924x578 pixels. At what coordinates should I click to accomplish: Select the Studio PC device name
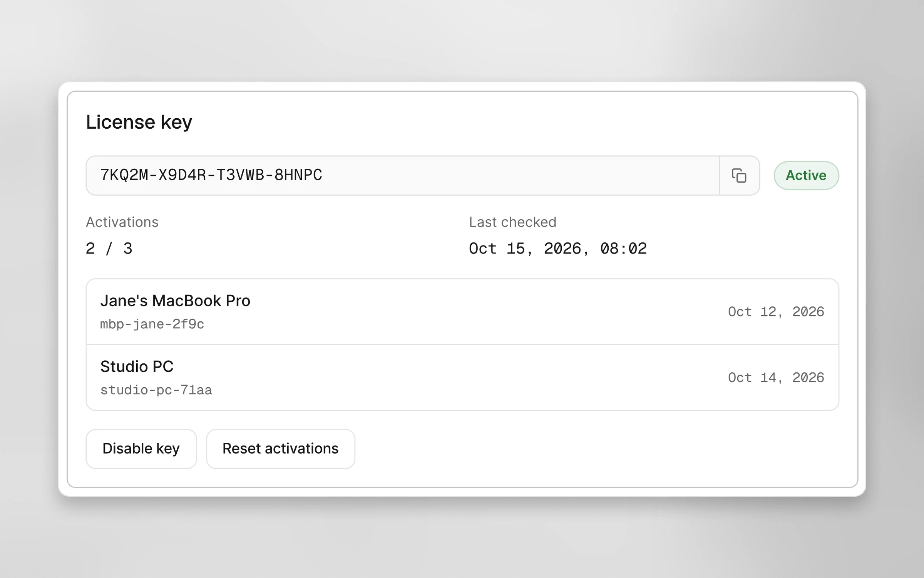click(x=137, y=366)
